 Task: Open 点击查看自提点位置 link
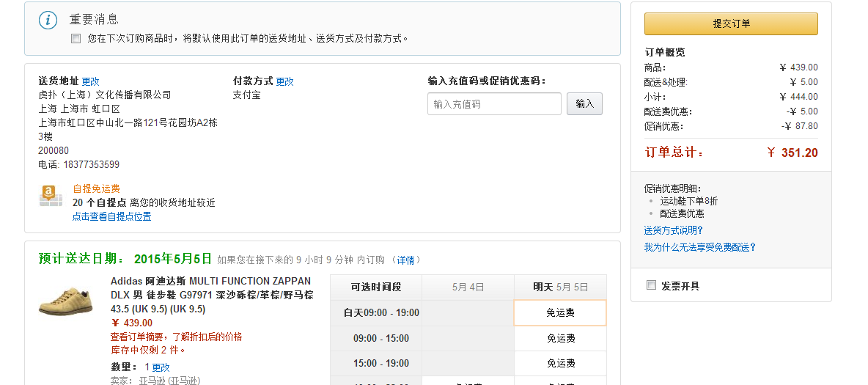(x=112, y=216)
